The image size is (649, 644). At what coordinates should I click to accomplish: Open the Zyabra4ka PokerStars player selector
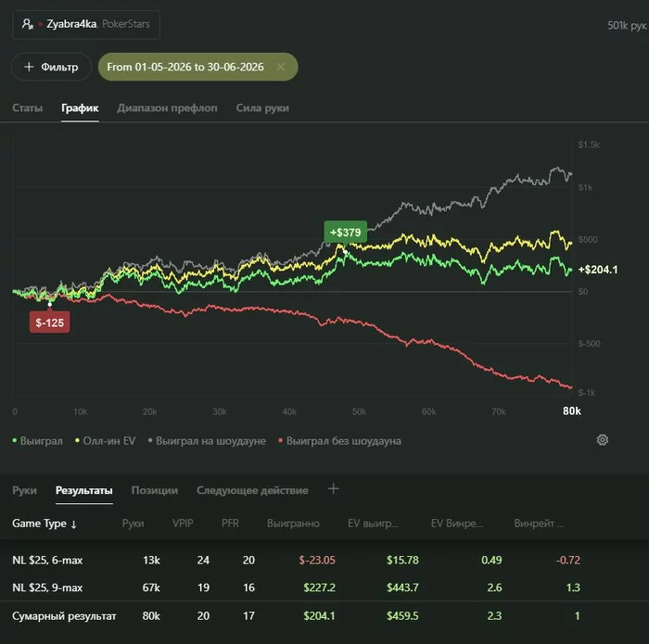click(86, 24)
